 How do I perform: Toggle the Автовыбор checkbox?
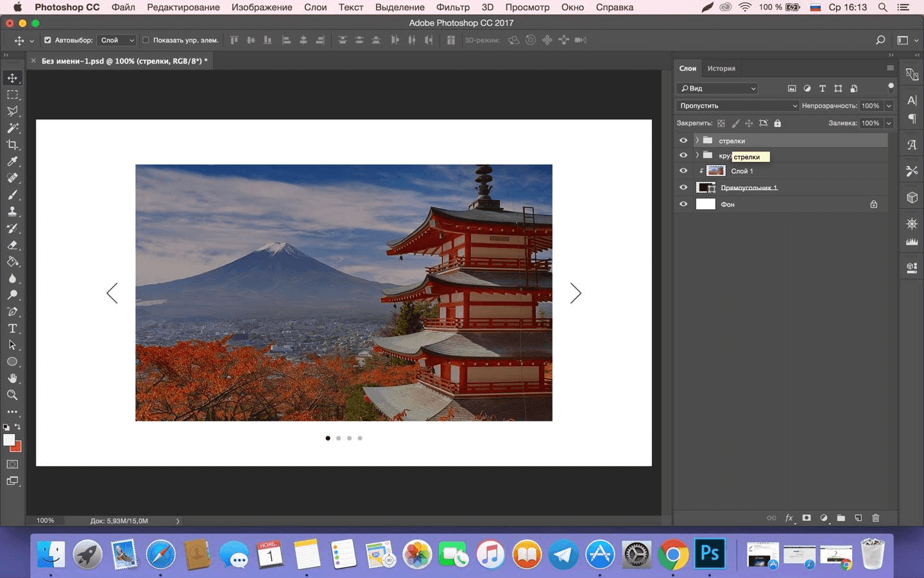point(47,40)
